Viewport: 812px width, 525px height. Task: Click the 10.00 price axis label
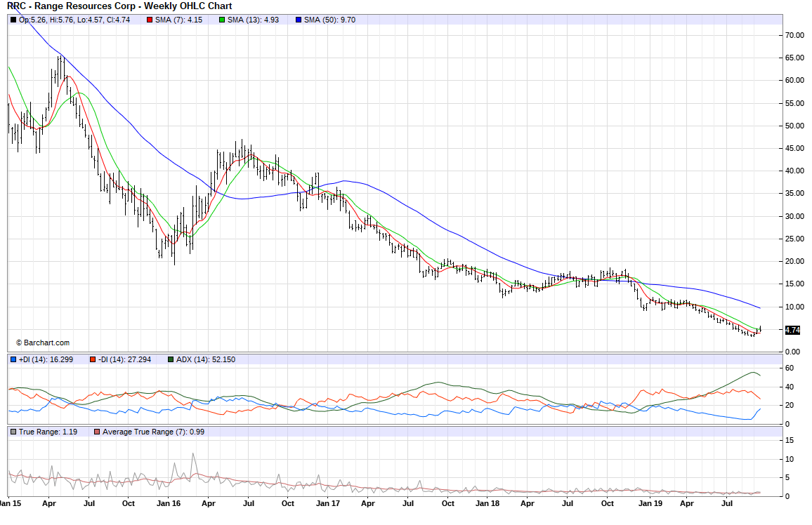click(x=795, y=307)
